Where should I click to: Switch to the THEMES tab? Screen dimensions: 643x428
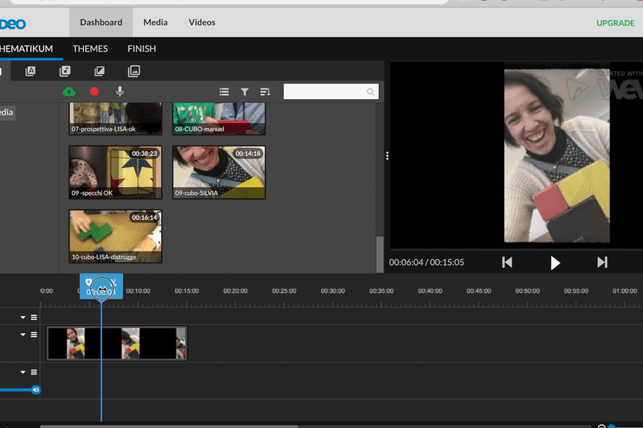90,49
